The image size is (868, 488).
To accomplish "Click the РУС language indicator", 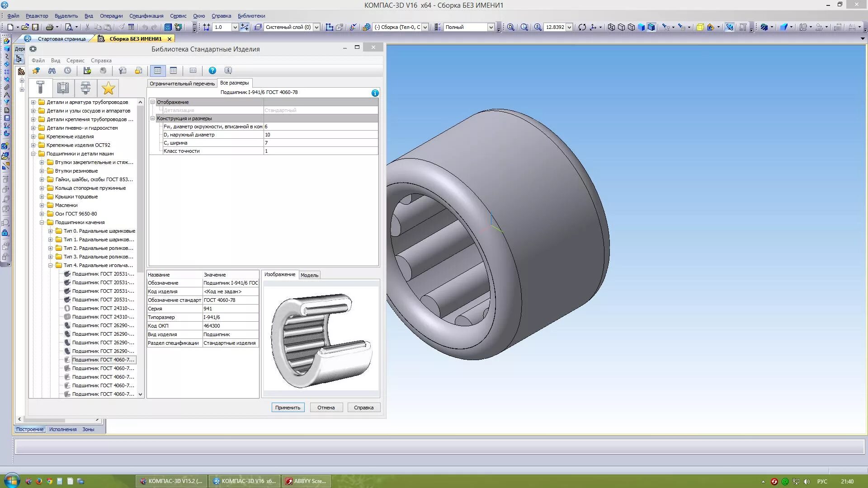I will pyautogui.click(x=822, y=482).
